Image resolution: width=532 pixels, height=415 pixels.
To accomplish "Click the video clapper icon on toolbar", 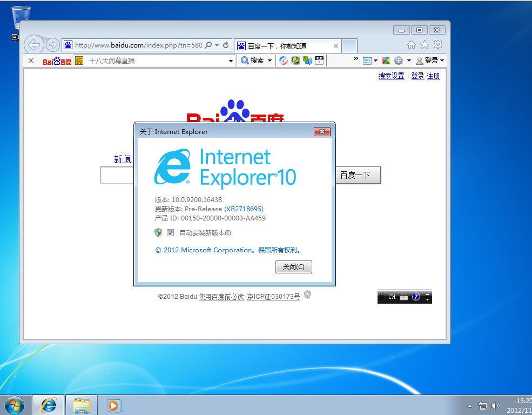I will coord(319,61).
